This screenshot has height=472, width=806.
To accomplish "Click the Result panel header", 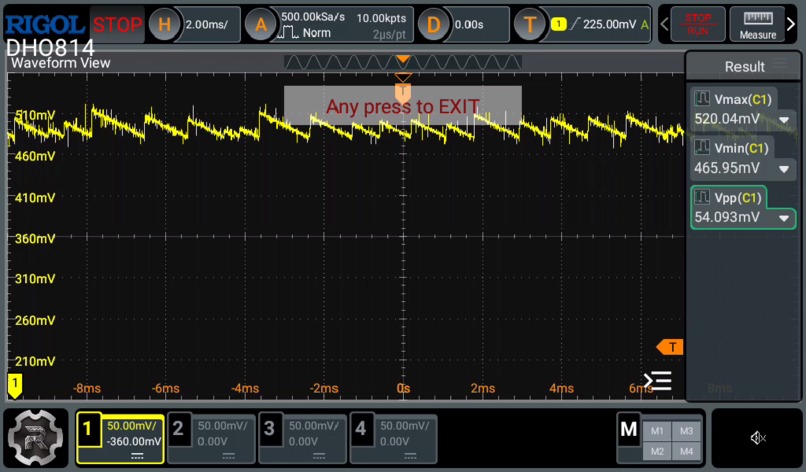I will pos(744,66).
